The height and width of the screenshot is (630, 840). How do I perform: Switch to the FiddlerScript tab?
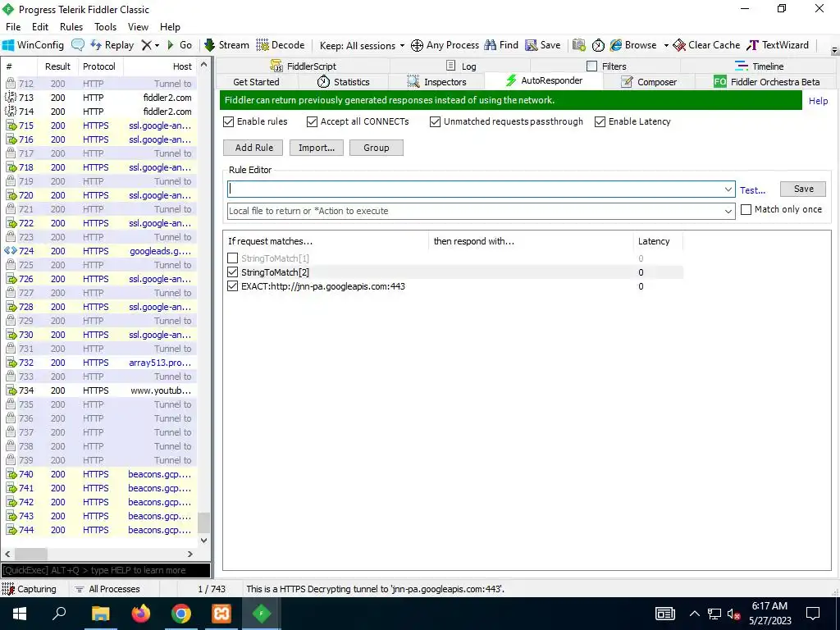pos(303,66)
